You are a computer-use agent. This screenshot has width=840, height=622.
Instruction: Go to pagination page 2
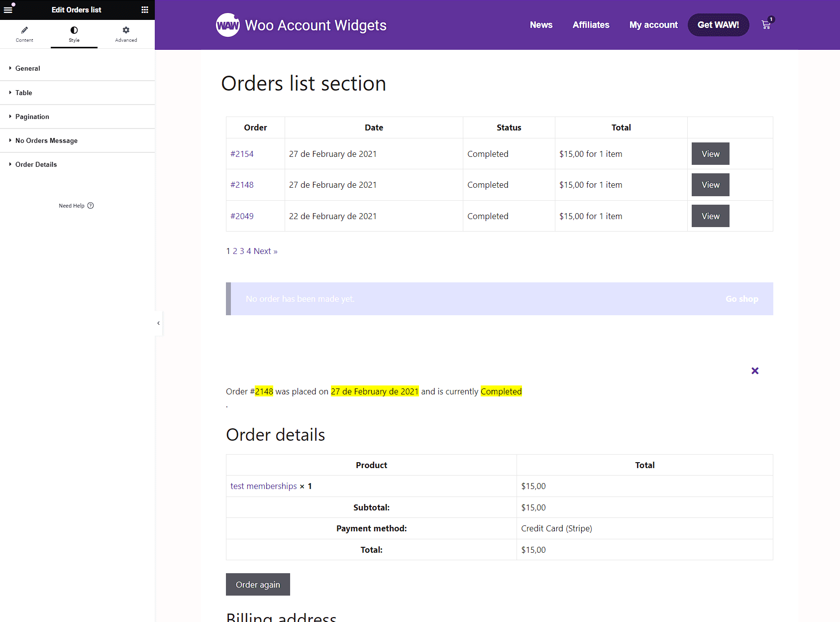[235, 251]
